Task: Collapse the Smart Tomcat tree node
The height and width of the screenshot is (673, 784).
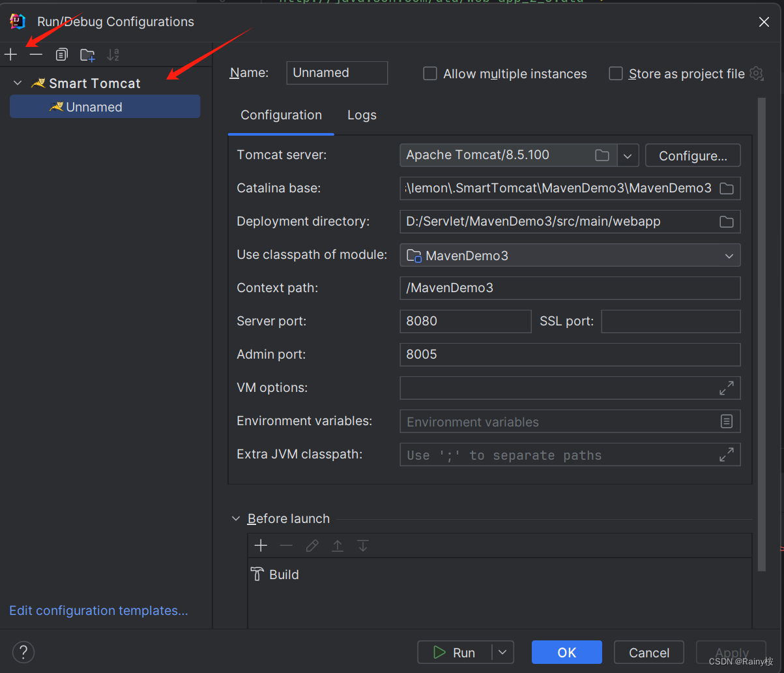Action: click(18, 83)
